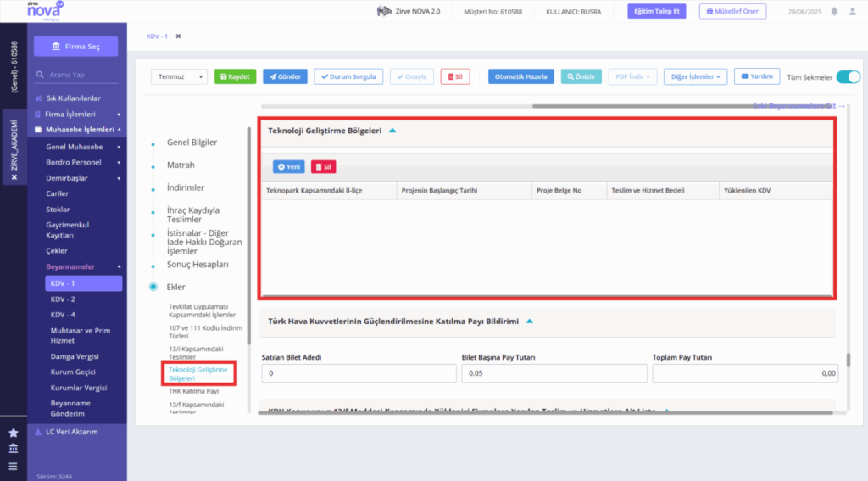Viewport: 868px width, 481px height.
Task: Open the notification bell icon
Action: [834, 12]
